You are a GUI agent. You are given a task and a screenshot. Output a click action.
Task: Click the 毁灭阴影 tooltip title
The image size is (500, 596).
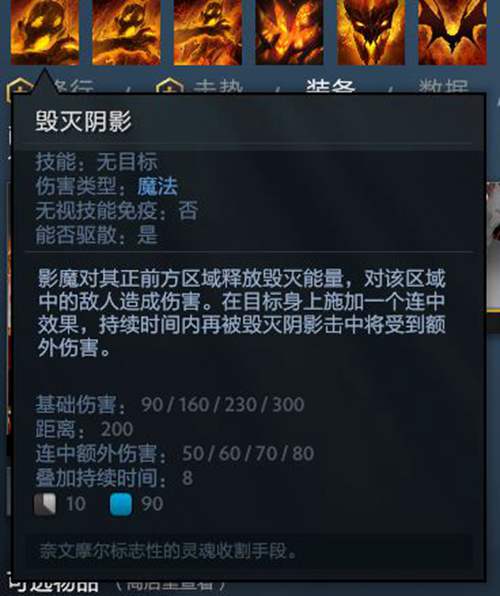coord(83,122)
